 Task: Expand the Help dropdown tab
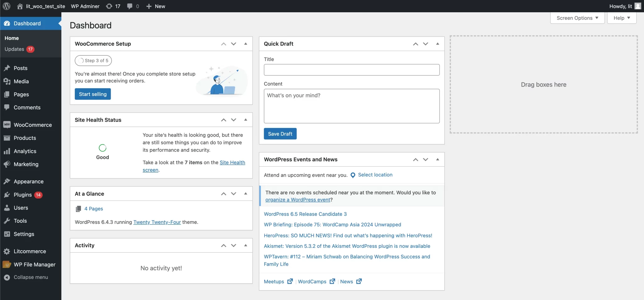coord(621,18)
